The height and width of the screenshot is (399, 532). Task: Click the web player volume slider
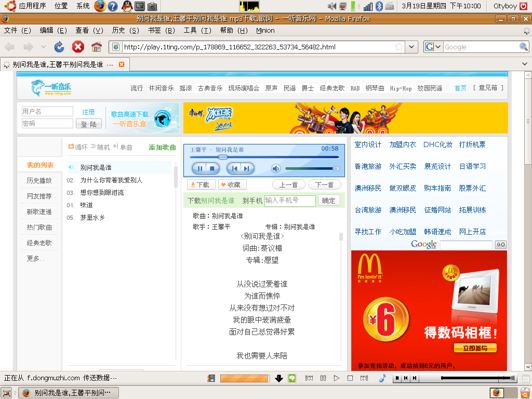click(312, 169)
